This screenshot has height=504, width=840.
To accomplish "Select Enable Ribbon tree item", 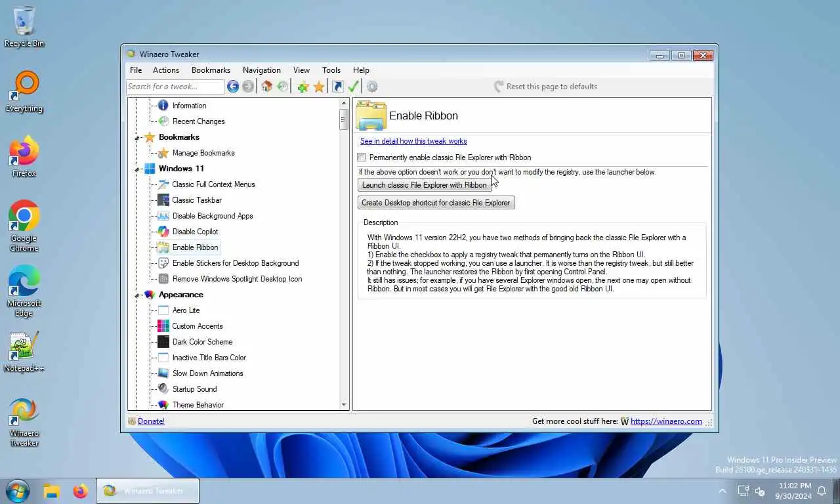I will tap(195, 247).
